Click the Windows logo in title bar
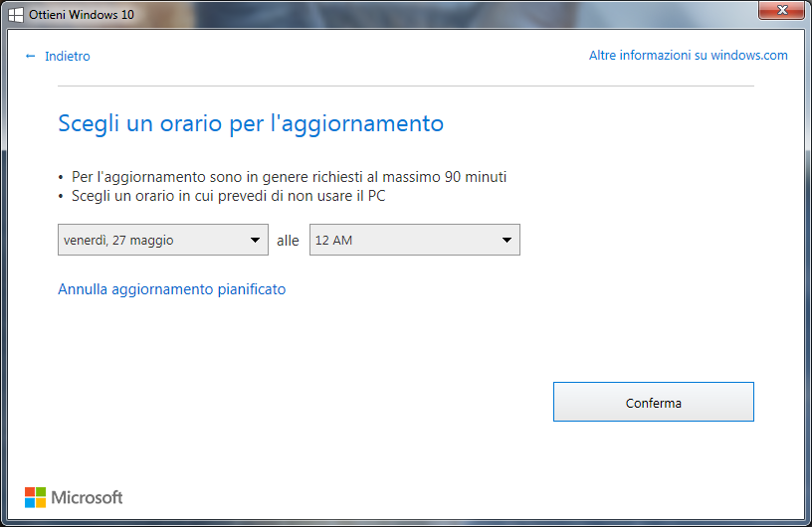Viewport: 812px width, 527px height. pyautogui.click(x=16, y=15)
